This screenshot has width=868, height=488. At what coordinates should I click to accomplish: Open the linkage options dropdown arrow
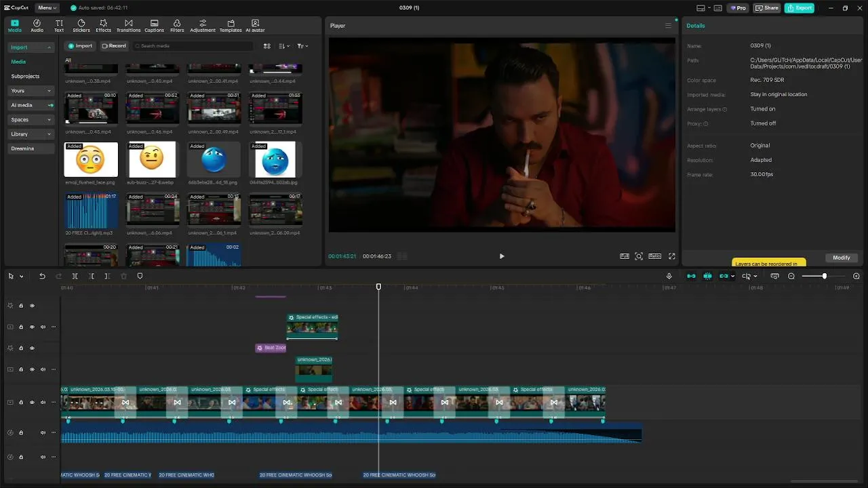(x=733, y=277)
